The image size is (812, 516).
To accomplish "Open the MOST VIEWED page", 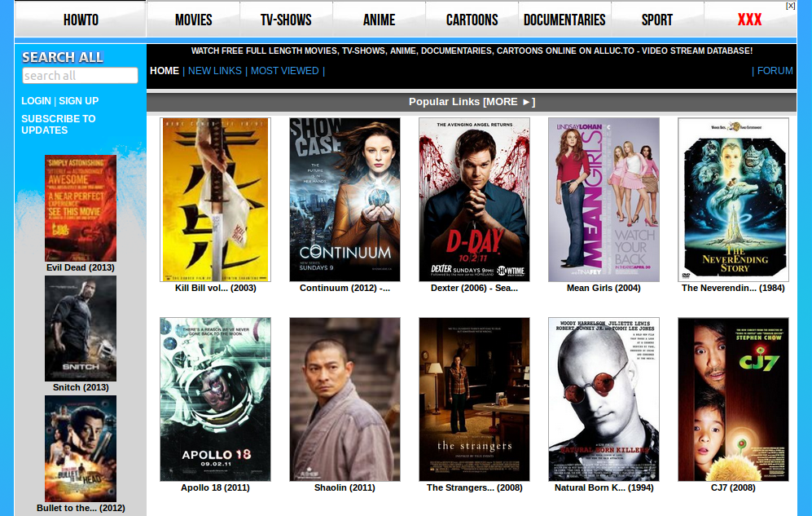I will [285, 71].
